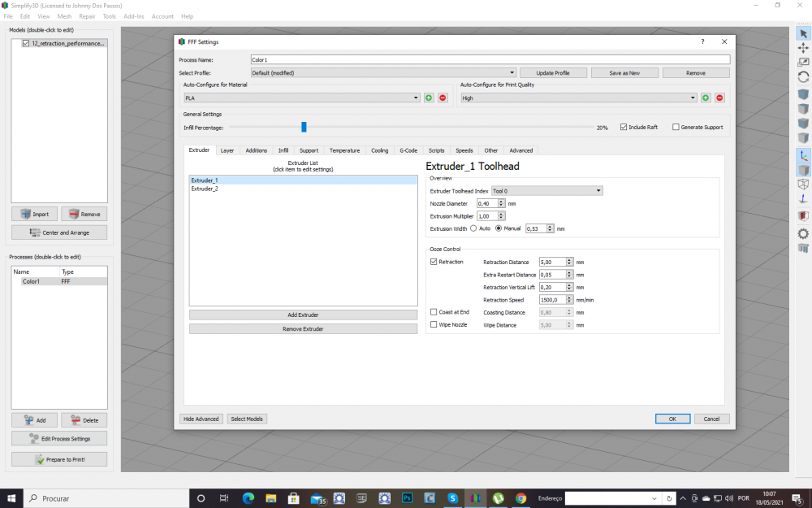The image size is (812, 508).
Task: Switch to the default isometric cube view
Action: click(x=803, y=94)
